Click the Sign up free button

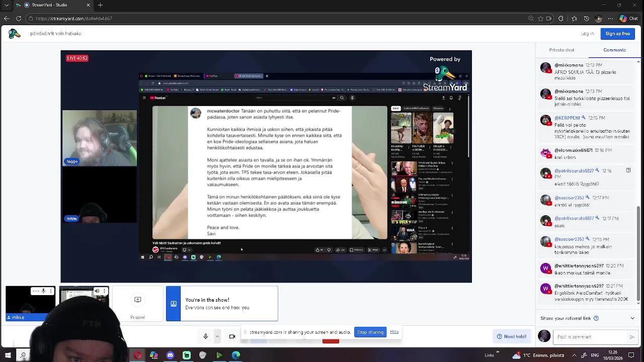pos(617,34)
